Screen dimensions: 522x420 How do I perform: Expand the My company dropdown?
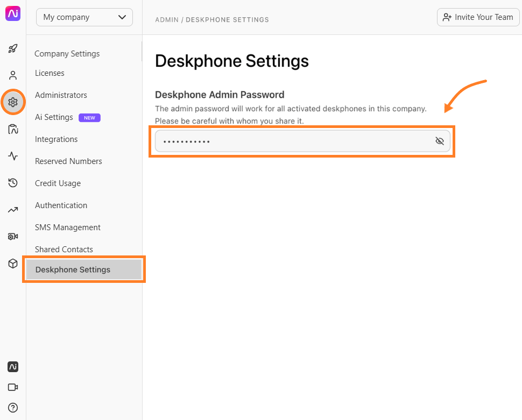click(x=84, y=17)
